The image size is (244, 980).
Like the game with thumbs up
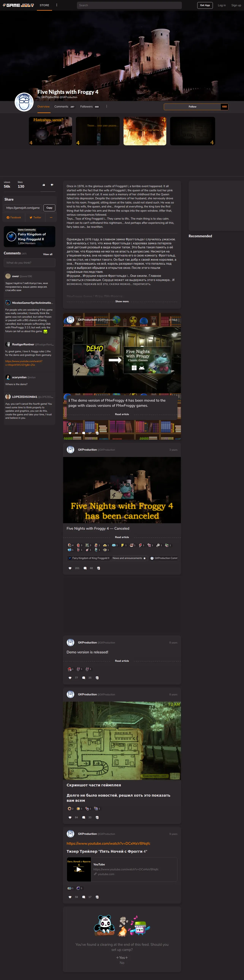(x=44, y=185)
